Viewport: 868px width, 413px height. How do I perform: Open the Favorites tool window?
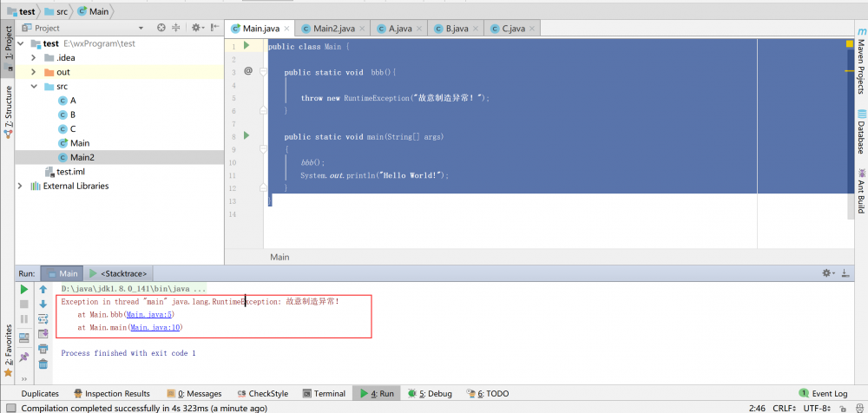(8, 351)
